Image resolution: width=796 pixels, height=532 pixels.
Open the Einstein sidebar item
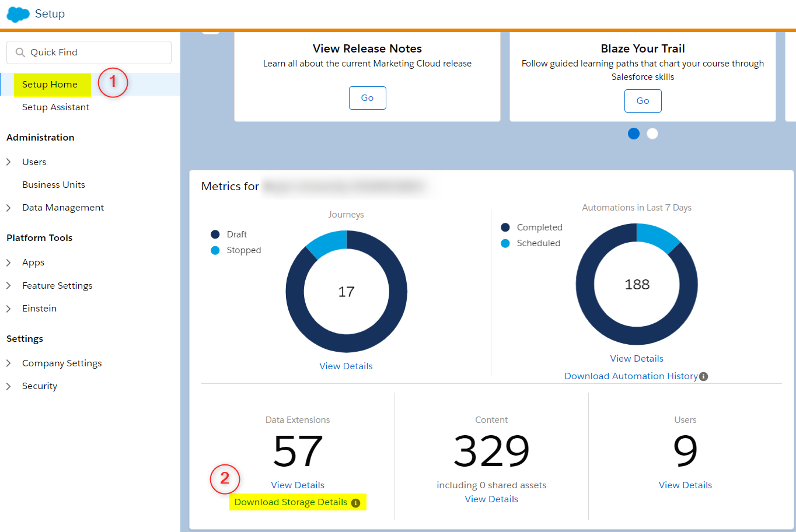tap(39, 309)
